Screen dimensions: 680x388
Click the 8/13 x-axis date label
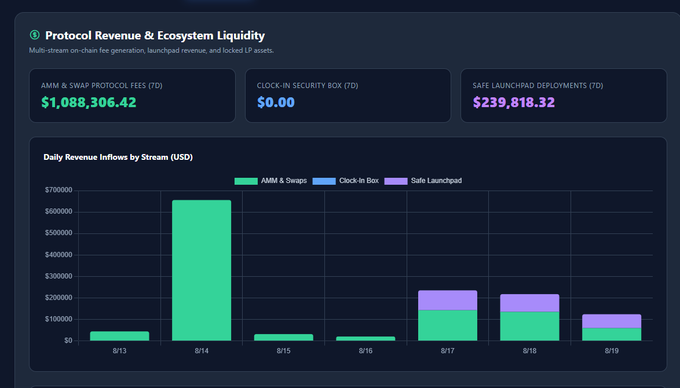tap(120, 351)
